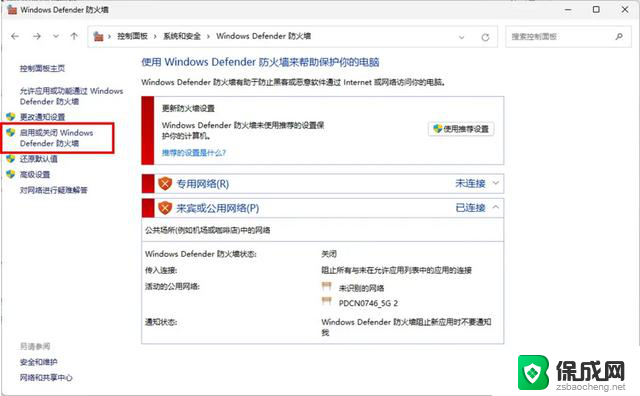Go up one level arrow
The height and width of the screenshot is (396, 640).
click(x=74, y=36)
